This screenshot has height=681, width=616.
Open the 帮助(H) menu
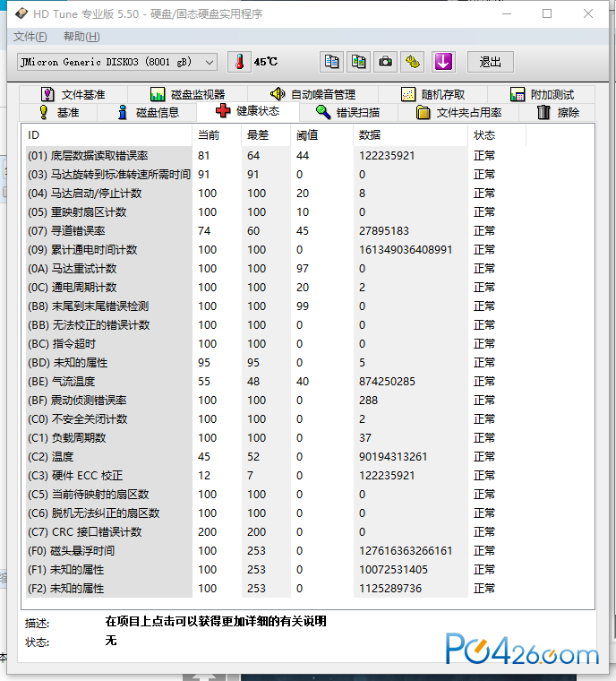(81, 37)
